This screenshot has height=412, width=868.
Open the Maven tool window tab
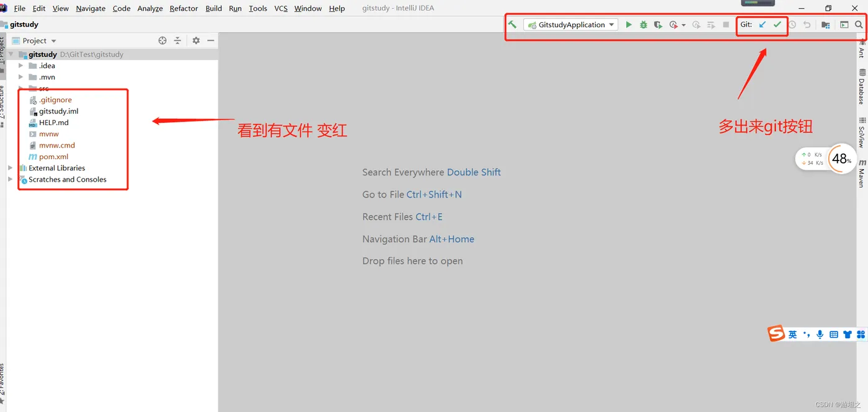[x=862, y=173]
